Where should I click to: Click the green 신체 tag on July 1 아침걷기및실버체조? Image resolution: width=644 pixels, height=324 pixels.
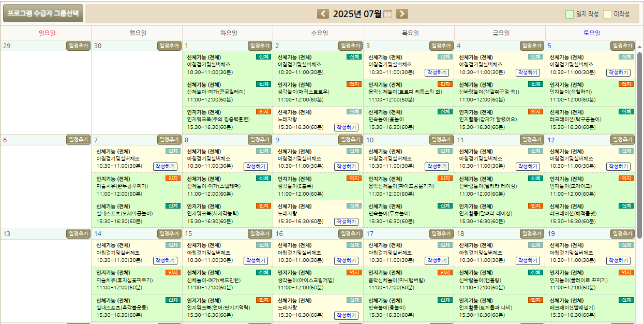pos(263,57)
